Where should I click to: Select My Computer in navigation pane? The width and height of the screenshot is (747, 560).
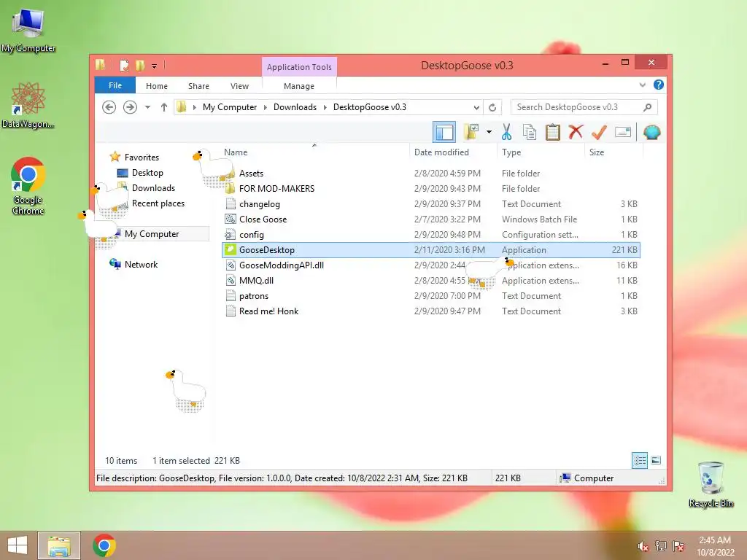pos(152,234)
